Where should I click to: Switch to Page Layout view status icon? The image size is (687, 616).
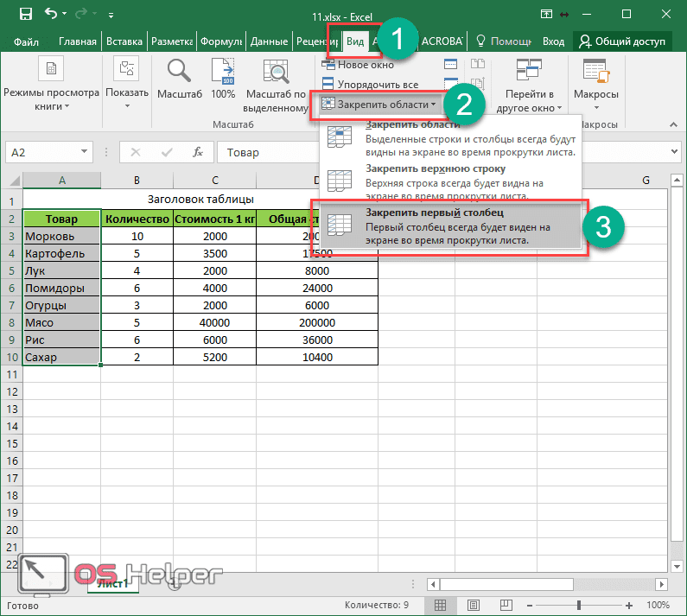pos(474,606)
